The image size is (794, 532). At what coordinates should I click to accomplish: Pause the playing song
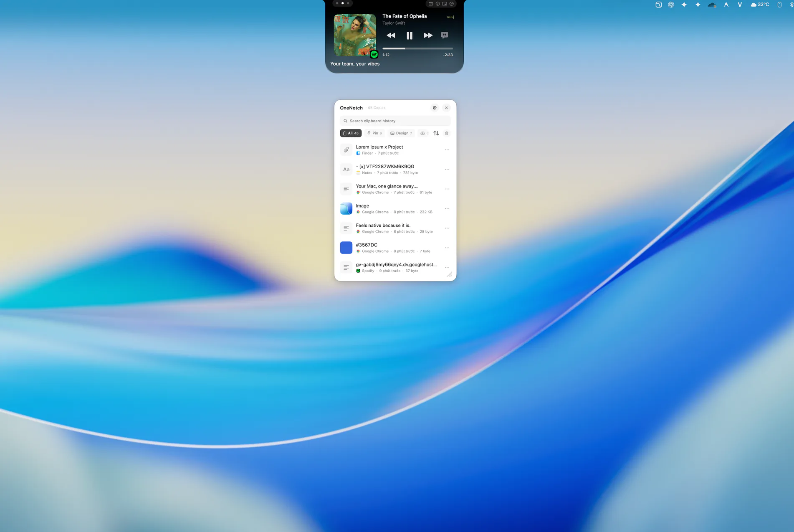[x=410, y=35]
